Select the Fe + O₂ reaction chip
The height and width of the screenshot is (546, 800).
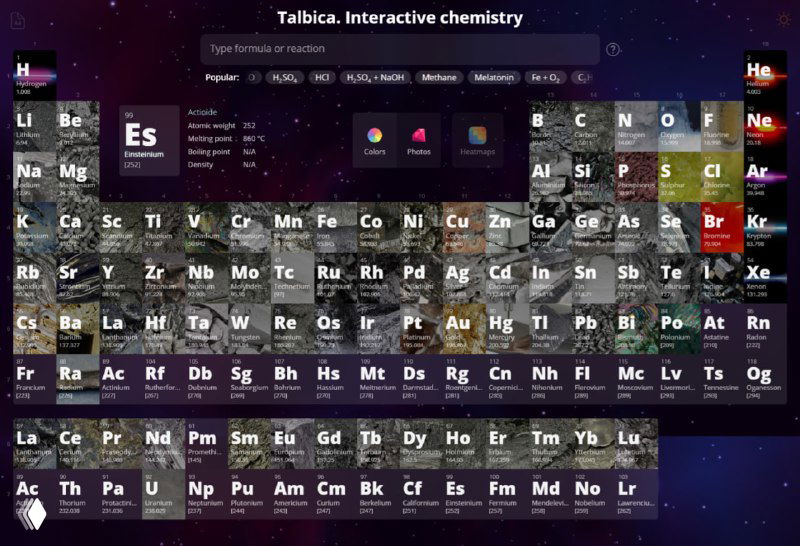pos(547,77)
